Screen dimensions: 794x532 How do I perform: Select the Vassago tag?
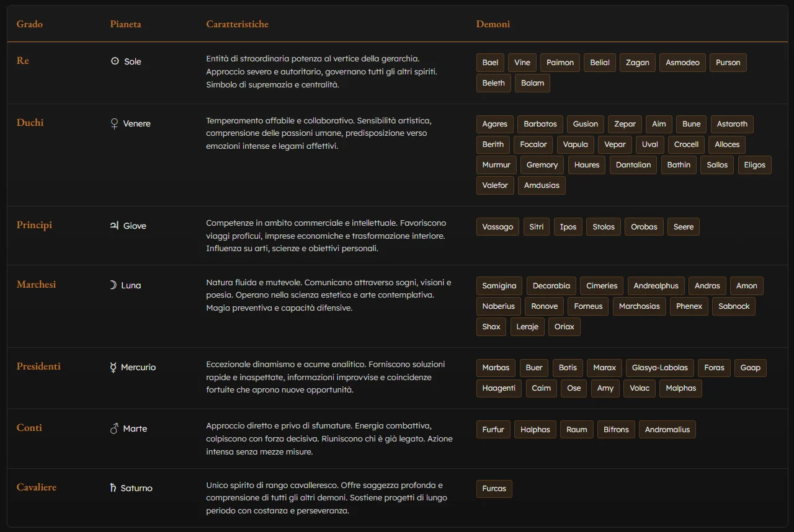point(497,227)
